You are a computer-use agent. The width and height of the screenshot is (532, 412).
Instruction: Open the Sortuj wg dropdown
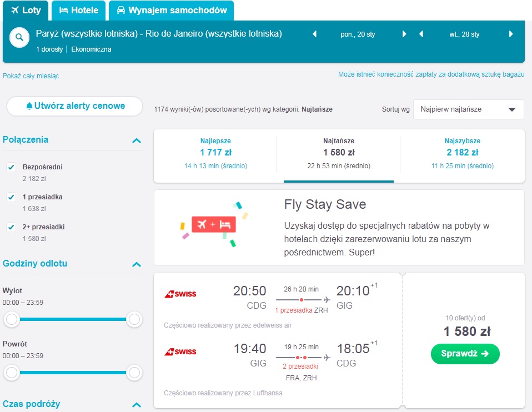coord(468,109)
